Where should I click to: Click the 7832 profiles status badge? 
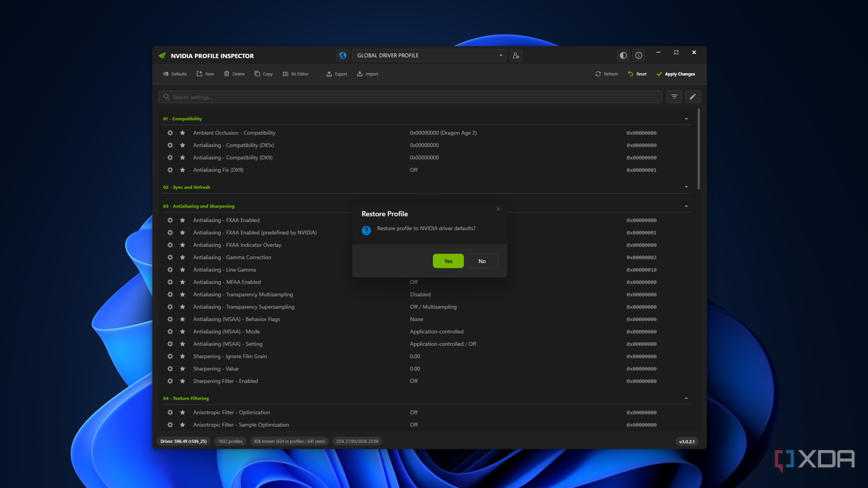(x=230, y=441)
